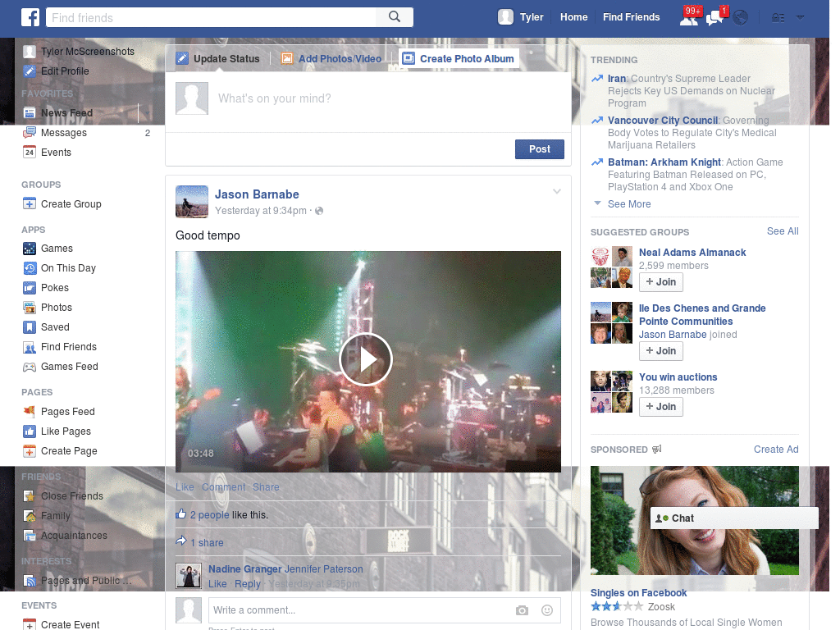Open Batman: Arkham Knight trending topic

(664, 162)
